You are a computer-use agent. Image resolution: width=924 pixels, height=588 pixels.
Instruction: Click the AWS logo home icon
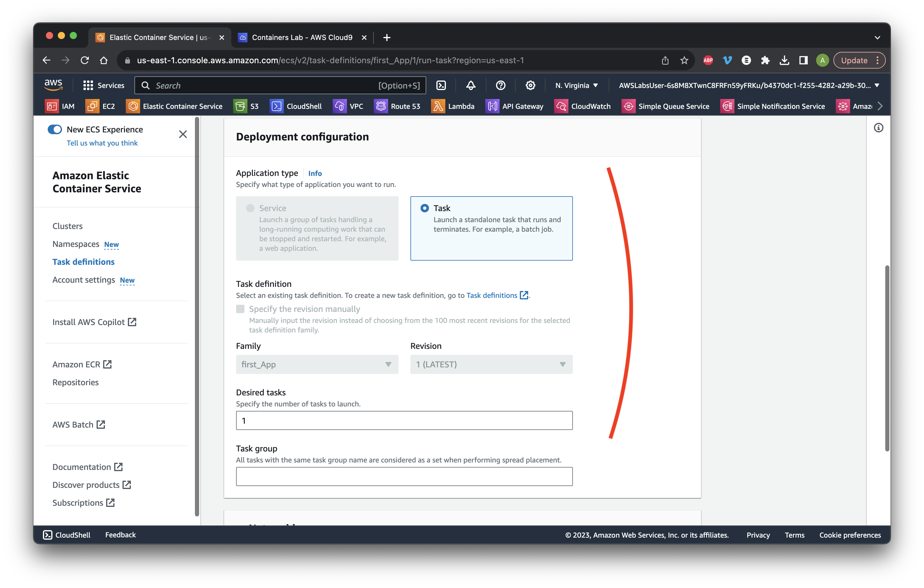click(53, 85)
